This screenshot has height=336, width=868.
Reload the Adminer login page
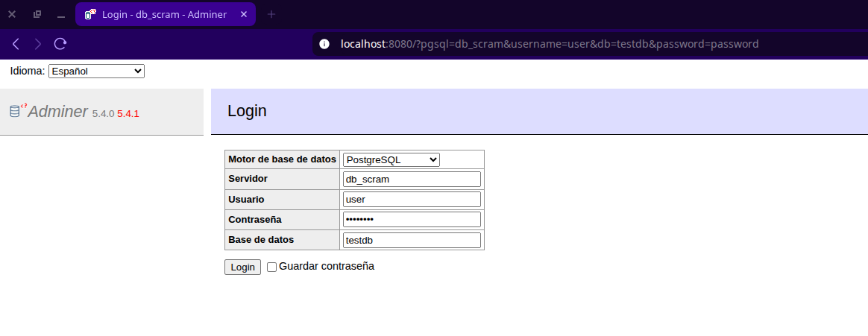[60, 44]
